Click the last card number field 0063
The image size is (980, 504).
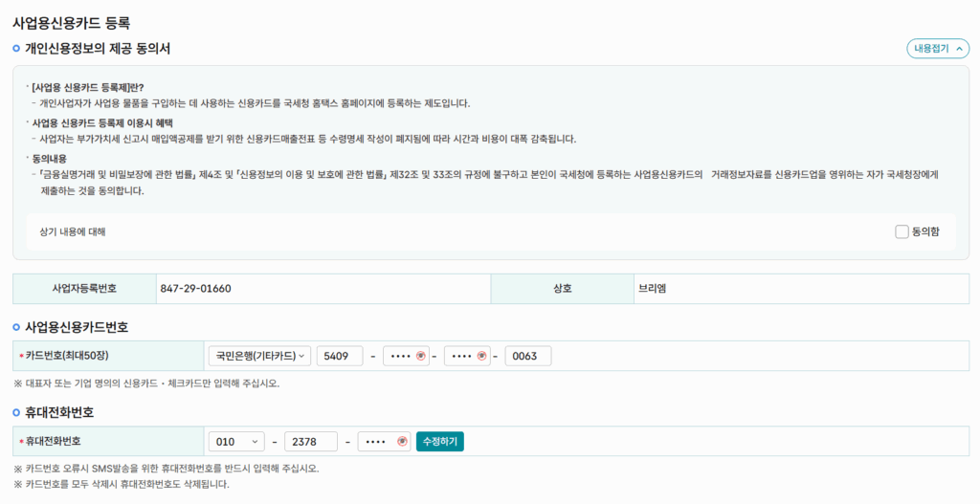pyautogui.click(x=528, y=356)
